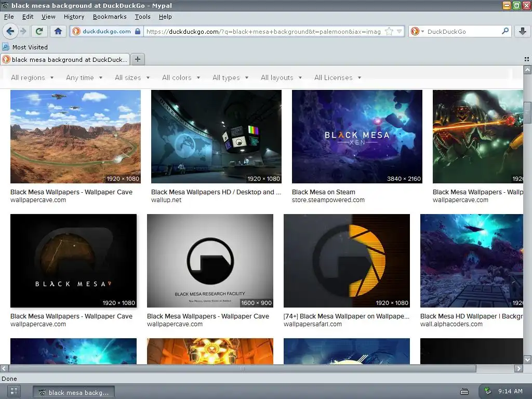Screen dimensions: 532x399
Task: Open the on-screen keyboard tray icon
Action: (x=464, y=392)
